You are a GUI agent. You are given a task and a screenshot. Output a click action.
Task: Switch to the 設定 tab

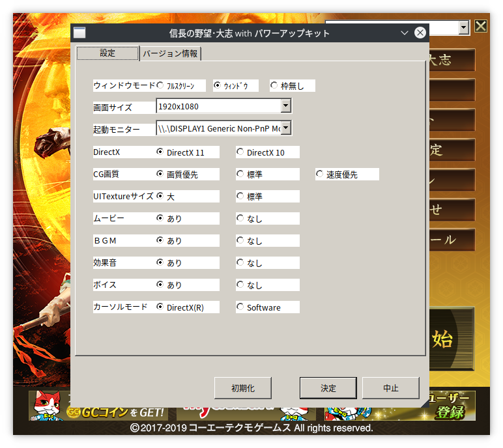[108, 53]
